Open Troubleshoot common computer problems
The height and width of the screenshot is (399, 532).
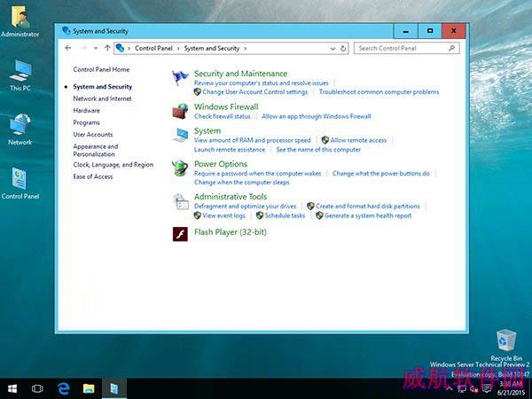point(379,92)
